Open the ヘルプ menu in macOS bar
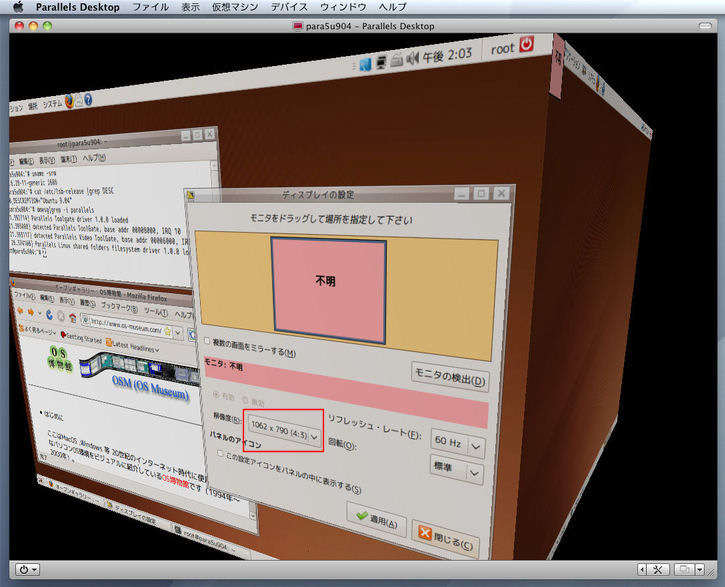Image resolution: width=725 pixels, height=587 pixels. (x=392, y=7)
